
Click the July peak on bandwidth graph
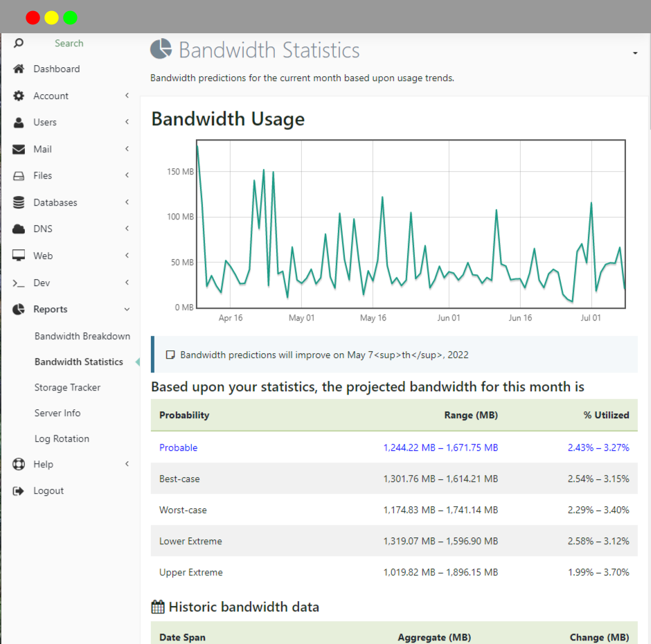tap(591, 203)
